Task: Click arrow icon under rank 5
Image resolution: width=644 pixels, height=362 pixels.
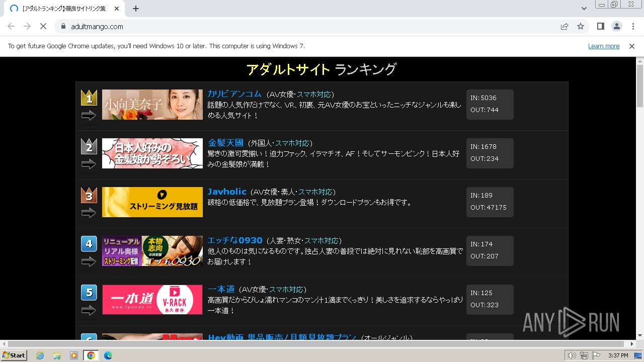Action: coord(89,311)
